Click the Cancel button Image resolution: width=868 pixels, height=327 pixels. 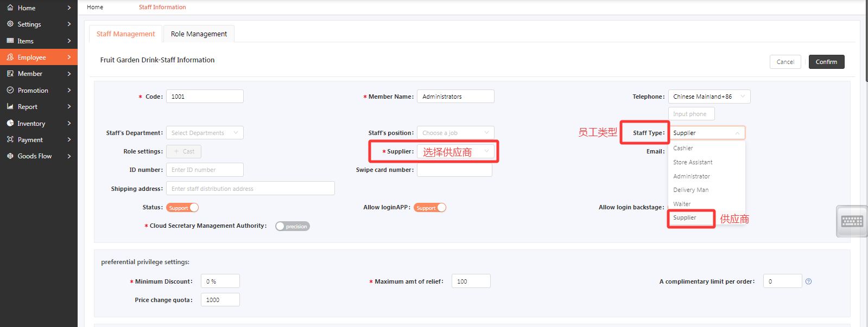tap(785, 62)
